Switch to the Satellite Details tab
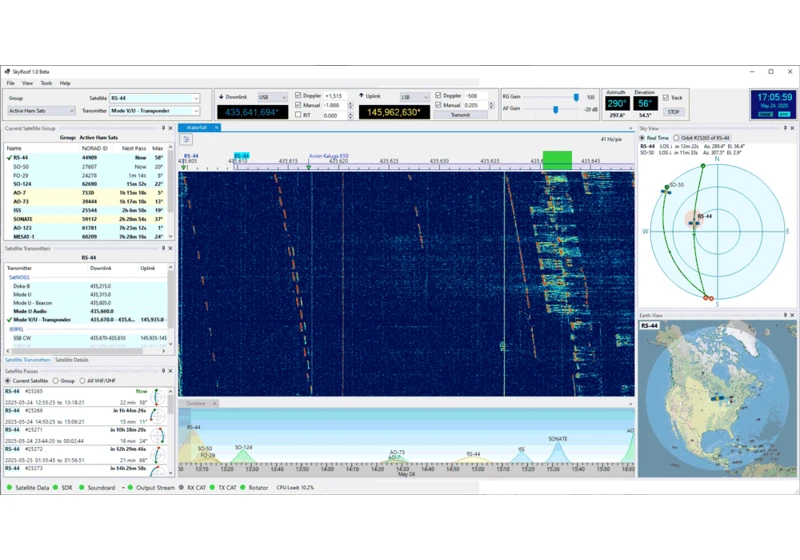This screenshot has width=800, height=560. click(x=72, y=360)
